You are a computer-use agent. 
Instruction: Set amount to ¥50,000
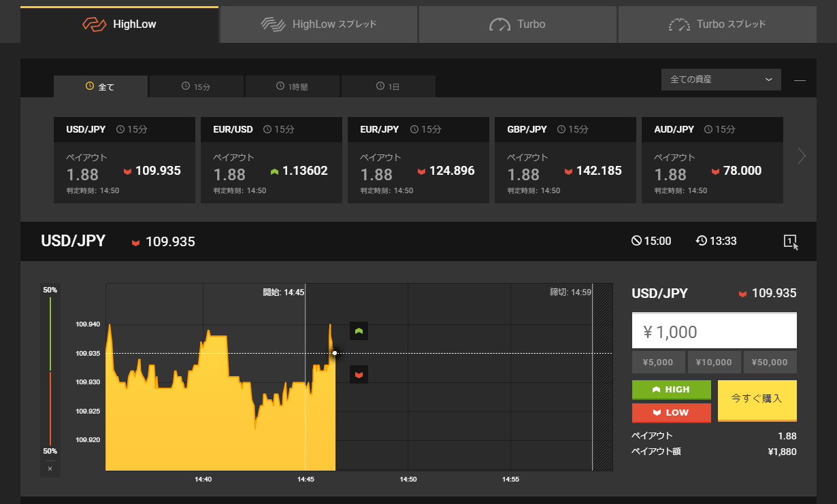click(770, 363)
